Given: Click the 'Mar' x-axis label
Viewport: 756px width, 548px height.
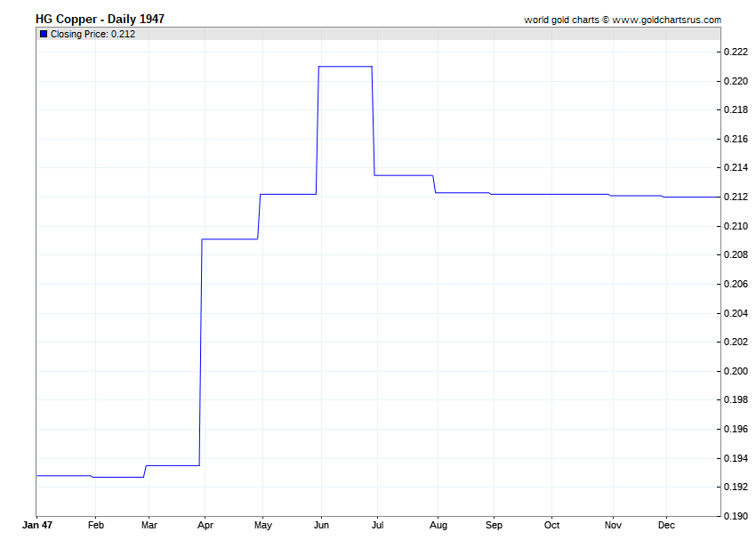Looking at the screenshot, I should 149,525.
